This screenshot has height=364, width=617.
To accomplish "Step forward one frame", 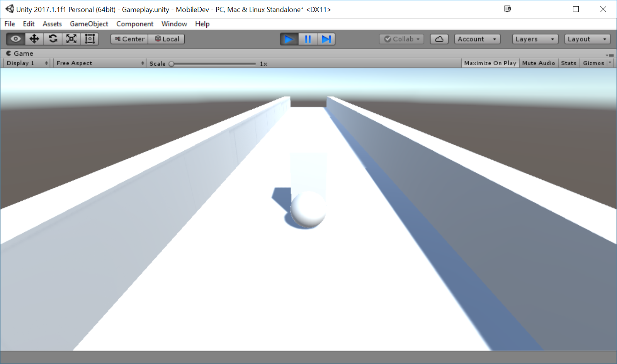I will click(x=326, y=39).
